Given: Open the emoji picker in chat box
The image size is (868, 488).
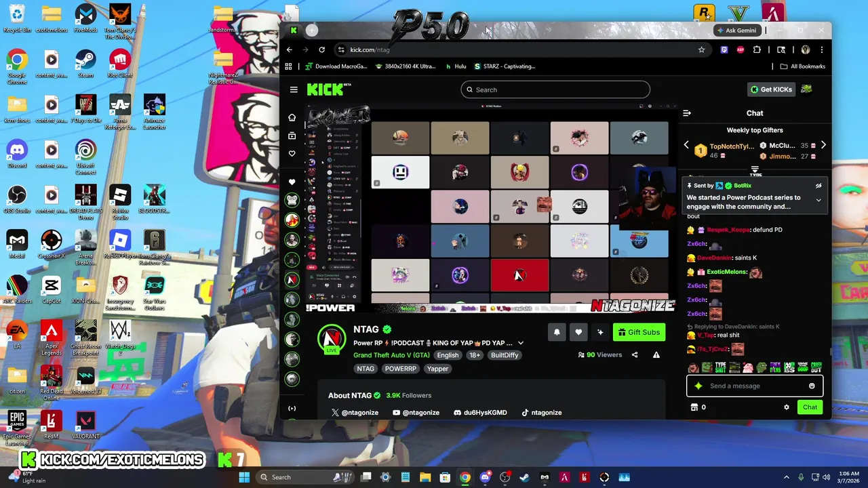Looking at the screenshot, I should coord(812,386).
